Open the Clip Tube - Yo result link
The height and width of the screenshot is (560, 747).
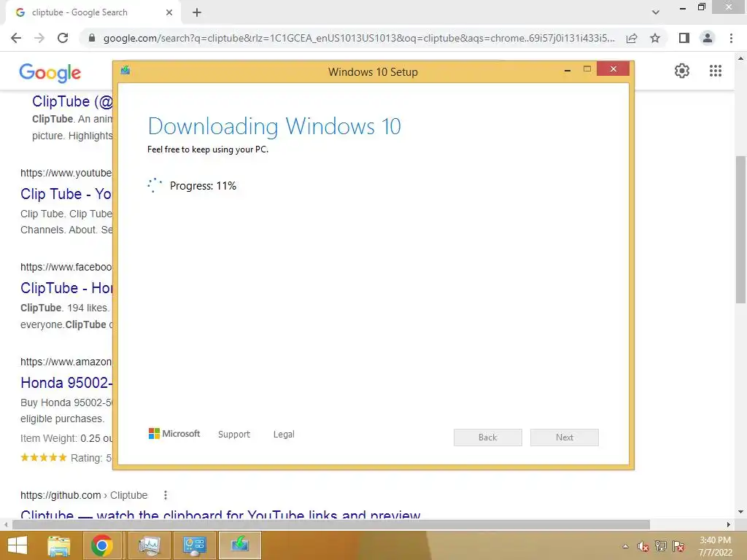pyautogui.click(x=66, y=194)
